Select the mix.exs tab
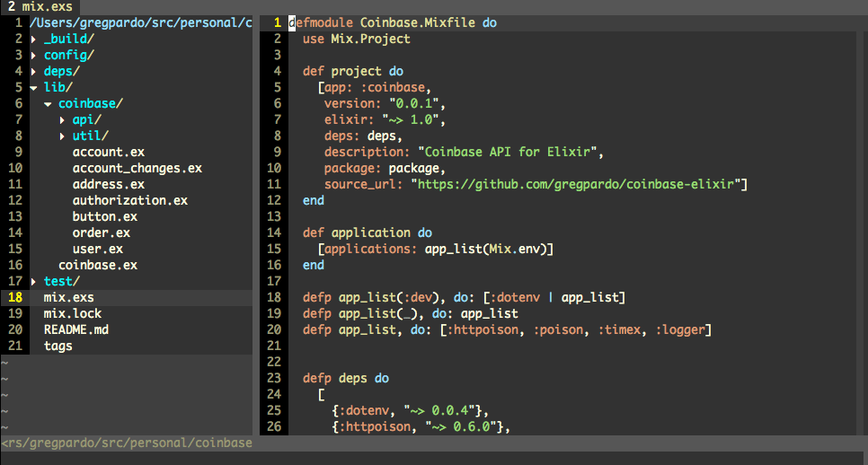The width and height of the screenshot is (868, 465). [40, 6]
